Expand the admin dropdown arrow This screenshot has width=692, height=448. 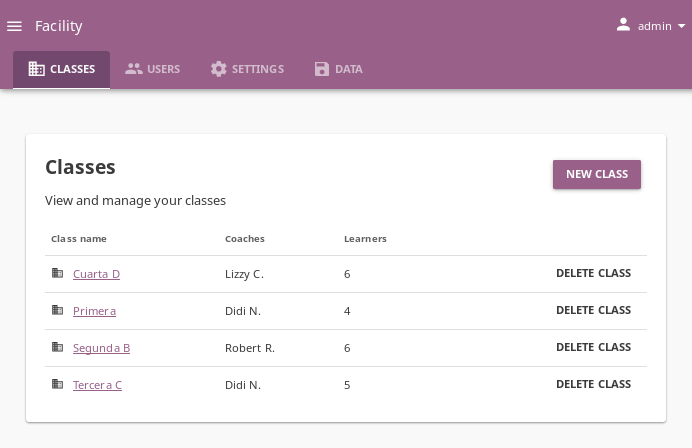[681, 26]
